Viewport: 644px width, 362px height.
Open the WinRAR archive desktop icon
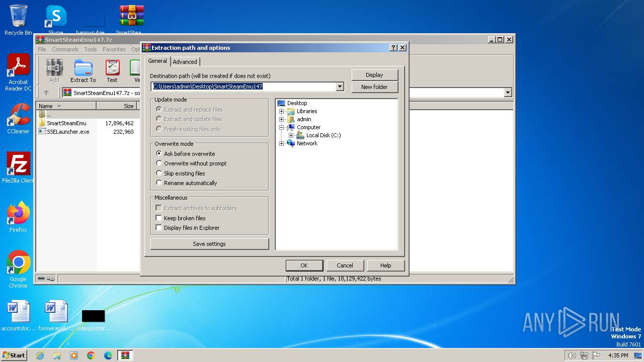pyautogui.click(x=131, y=20)
